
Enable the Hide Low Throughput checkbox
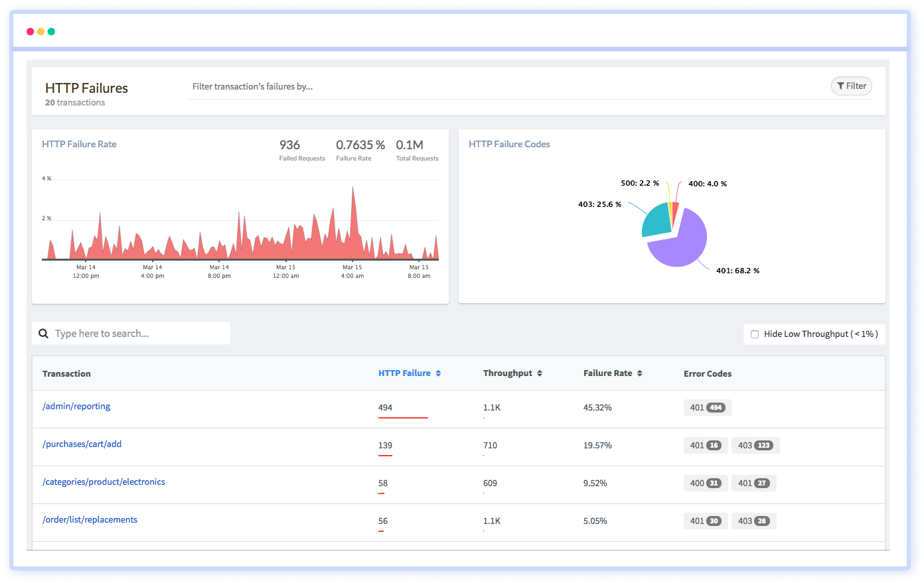point(755,334)
